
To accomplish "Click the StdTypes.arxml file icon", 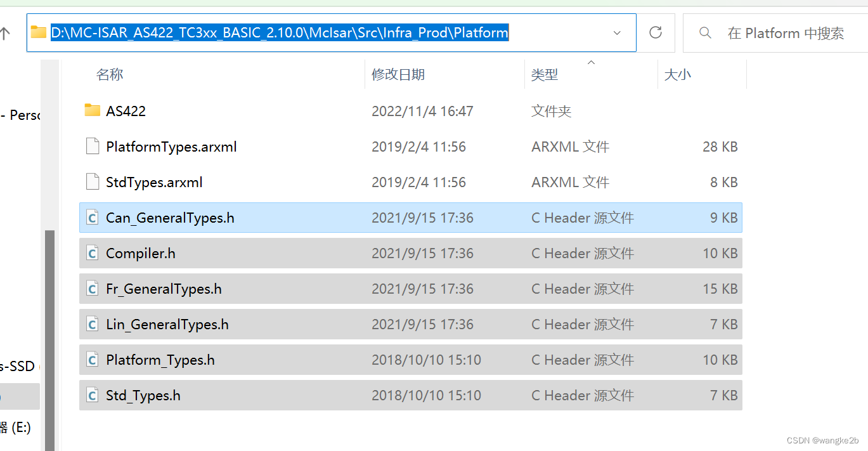I will 93,182.
